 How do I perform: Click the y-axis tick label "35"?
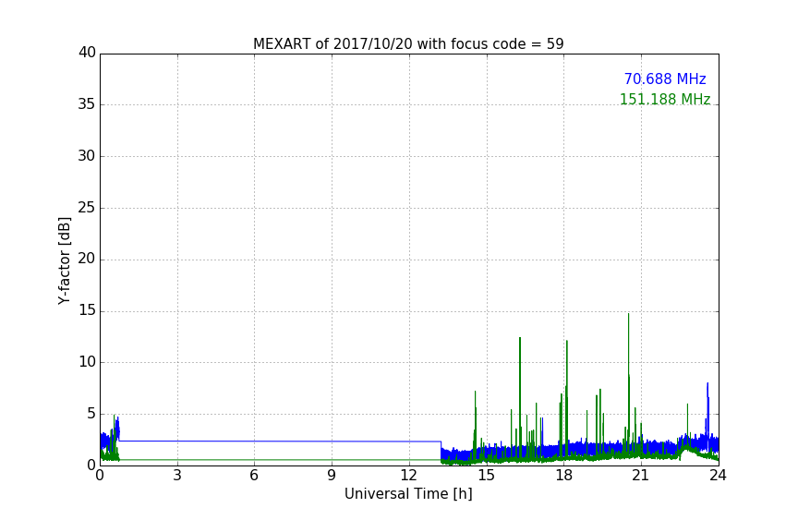[x=87, y=104]
